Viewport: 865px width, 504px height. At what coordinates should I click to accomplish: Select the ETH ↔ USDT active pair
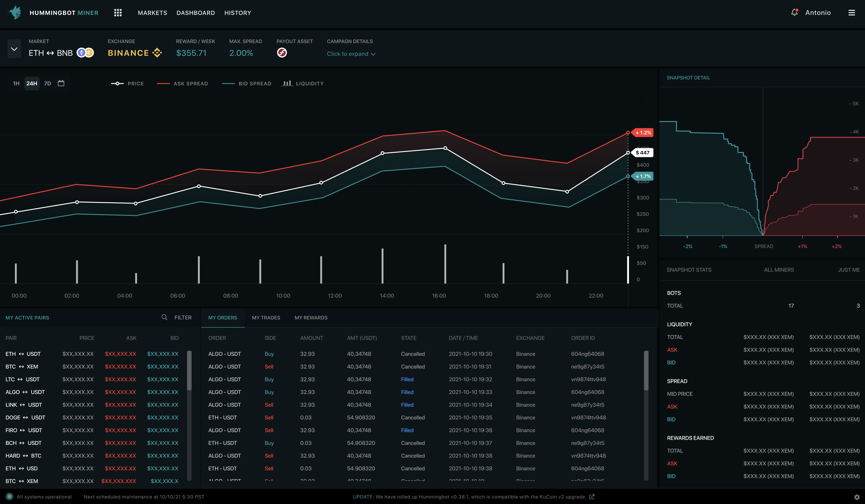click(x=23, y=354)
